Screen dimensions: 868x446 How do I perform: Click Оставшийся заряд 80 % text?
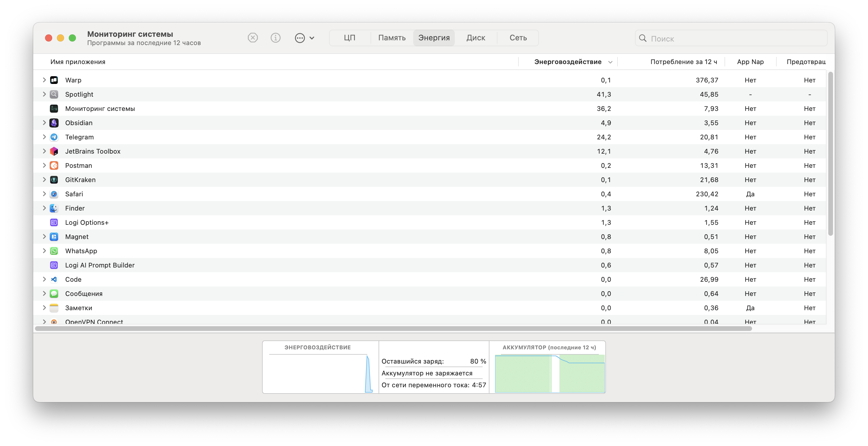coord(434,361)
